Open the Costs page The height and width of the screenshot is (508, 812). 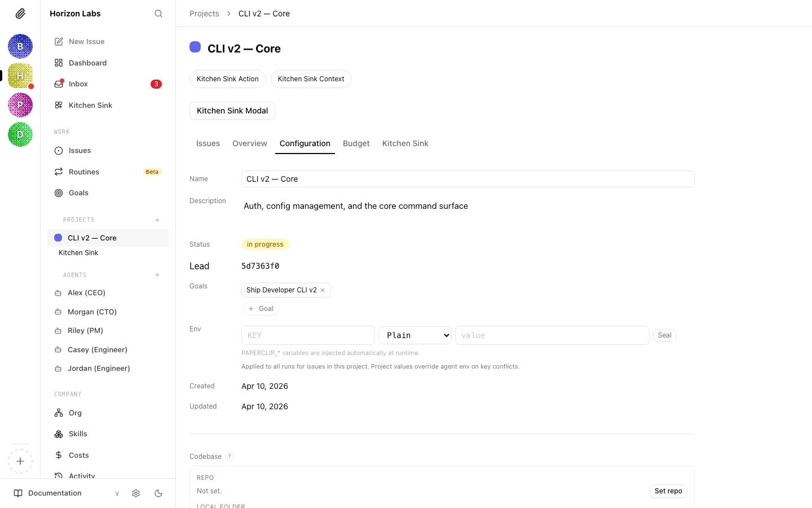[x=108, y=456]
